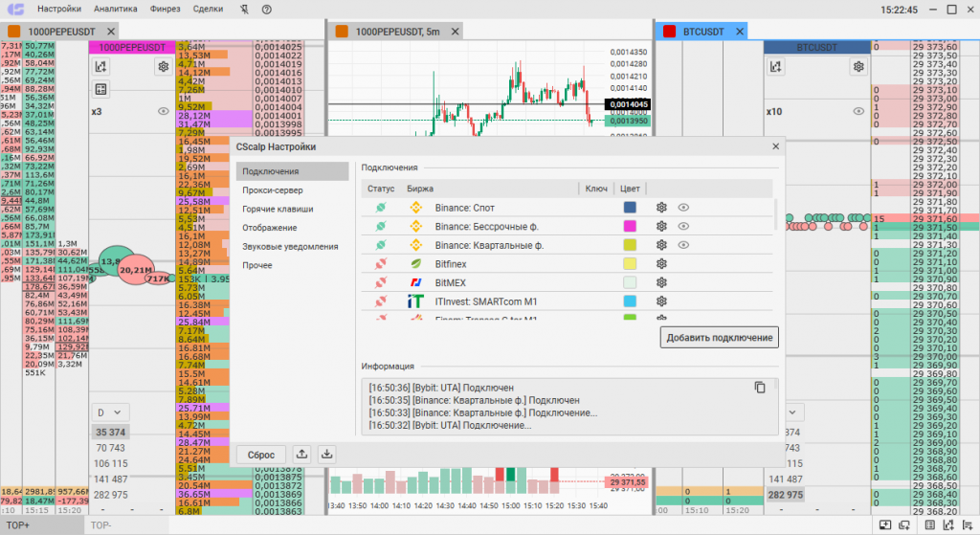The image size is (980, 535).
Task: Open chart icon in 1000PEPEUSDT order book panel
Action: pyautogui.click(x=100, y=66)
